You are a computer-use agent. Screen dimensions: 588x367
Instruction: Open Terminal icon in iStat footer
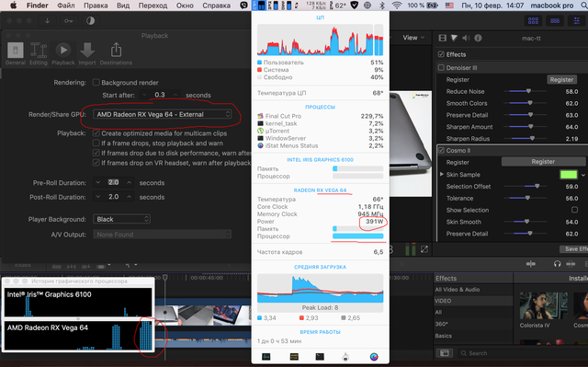click(x=320, y=357)
